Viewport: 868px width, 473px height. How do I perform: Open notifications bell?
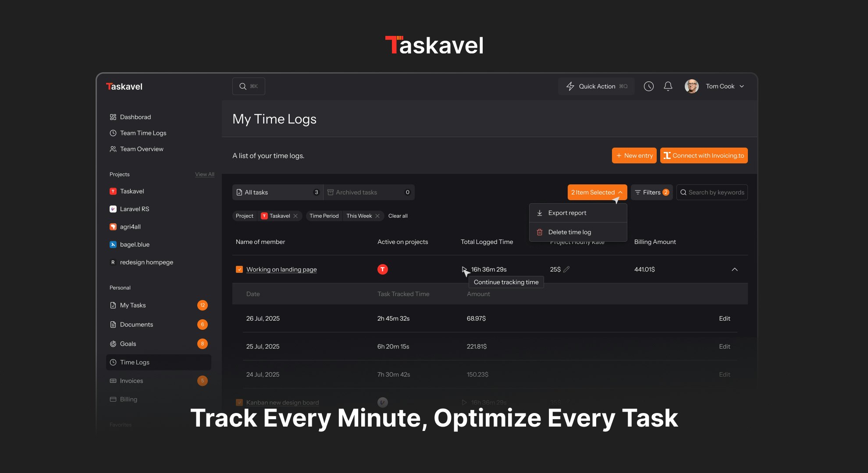click(668, 86)
